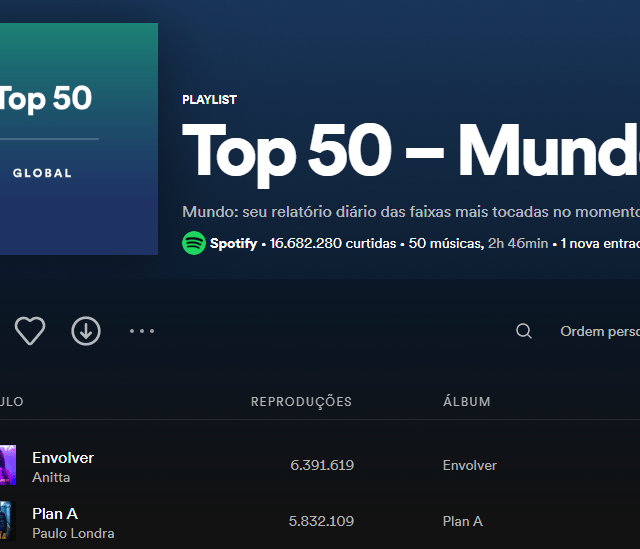Open artist Anitta's page
The image size is (640, 549).
click(x=51, y=477)
